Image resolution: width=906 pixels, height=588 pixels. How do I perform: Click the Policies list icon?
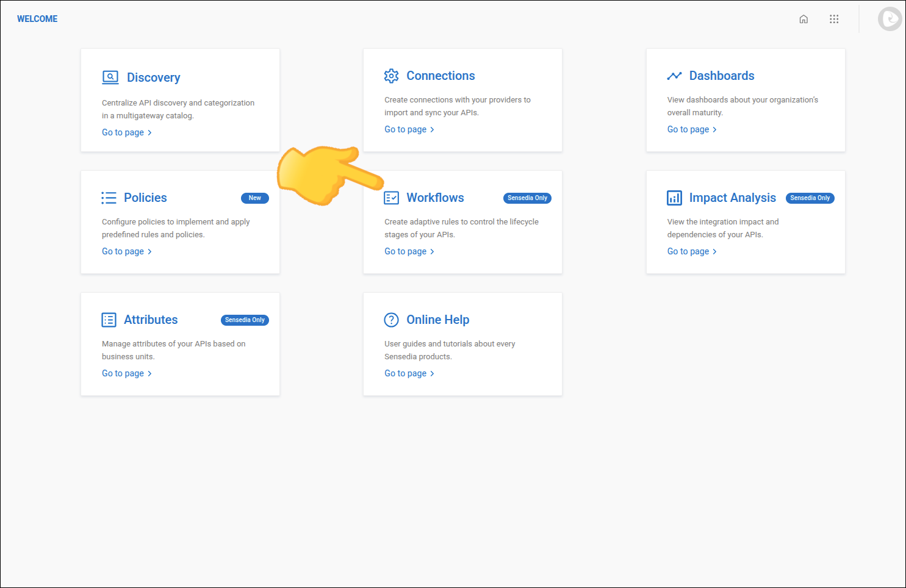(x=109, y=197)
